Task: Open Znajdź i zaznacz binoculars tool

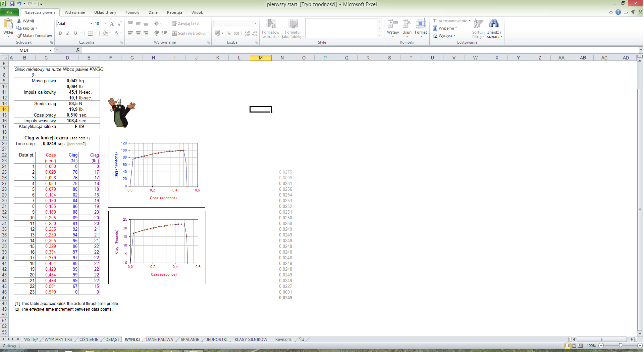Action: (x=494, y=24)
